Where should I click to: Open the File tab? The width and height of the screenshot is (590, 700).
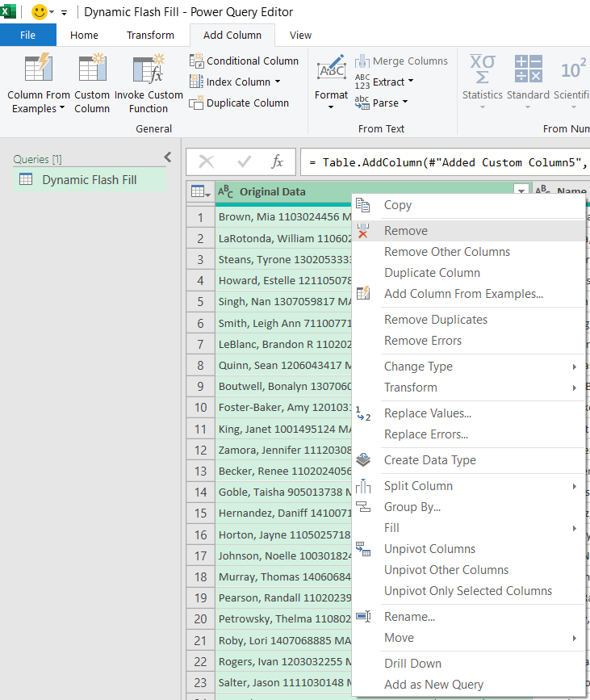(x=27, y=35)
